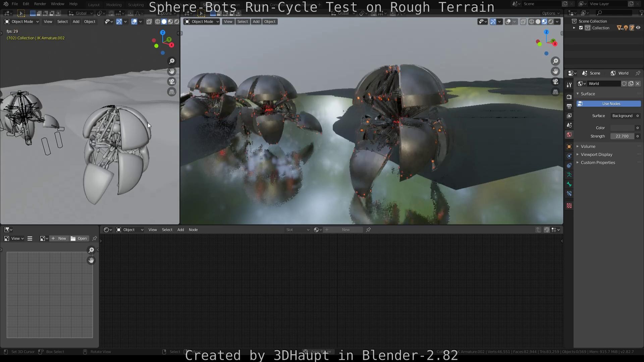Collapse the Surface section in World properties
This screenshot has height=362, width=644.
(x=588, y=94)
